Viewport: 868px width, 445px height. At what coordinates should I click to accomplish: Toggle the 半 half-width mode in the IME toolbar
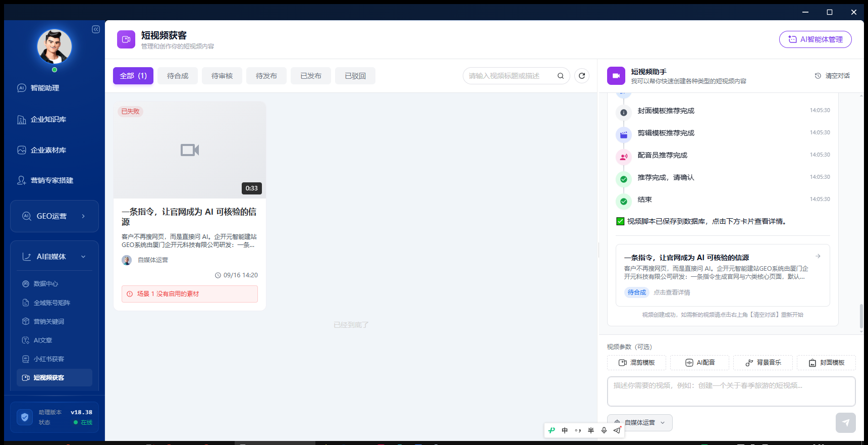[x=591, y=430]
